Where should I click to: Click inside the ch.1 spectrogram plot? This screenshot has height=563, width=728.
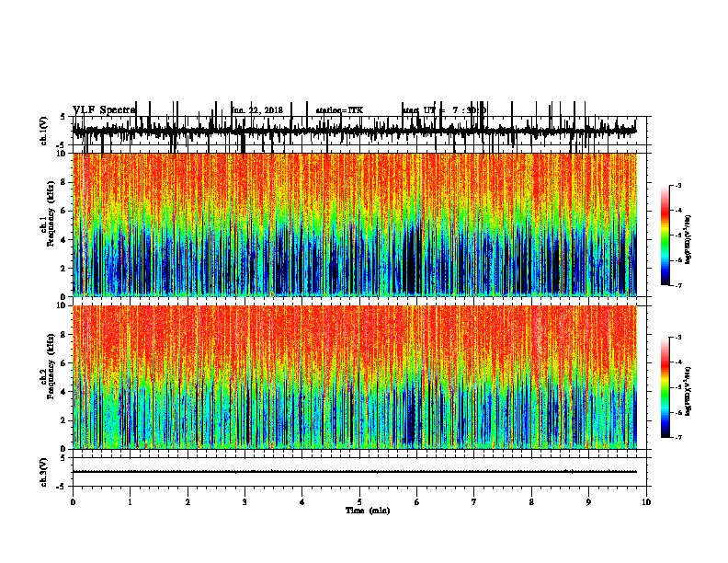[355, 224]
